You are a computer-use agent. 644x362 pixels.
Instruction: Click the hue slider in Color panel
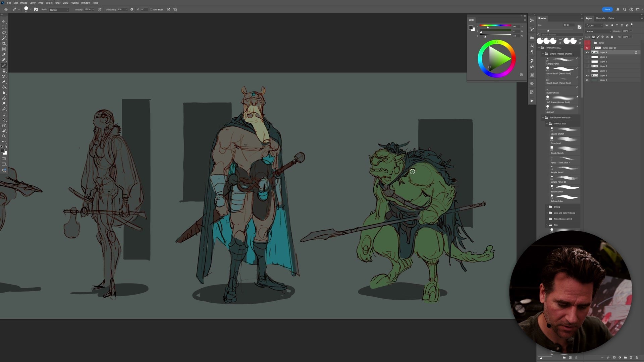tap(495, 26)
